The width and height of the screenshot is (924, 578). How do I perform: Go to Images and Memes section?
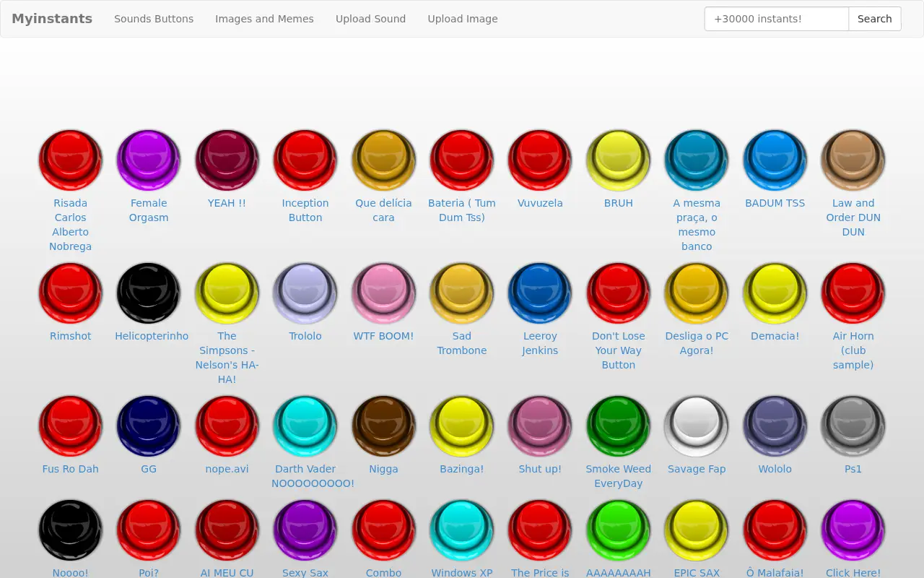[x=264, y=19]
